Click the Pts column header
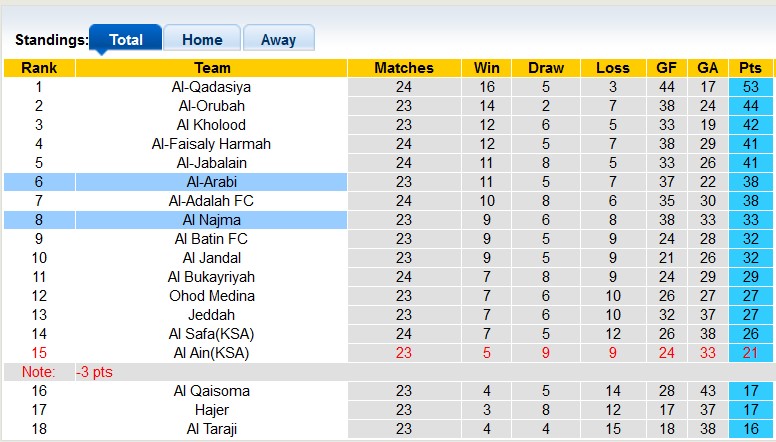This screenshot has height=442, width=776. pyautogui.click(x=750, y=68)
